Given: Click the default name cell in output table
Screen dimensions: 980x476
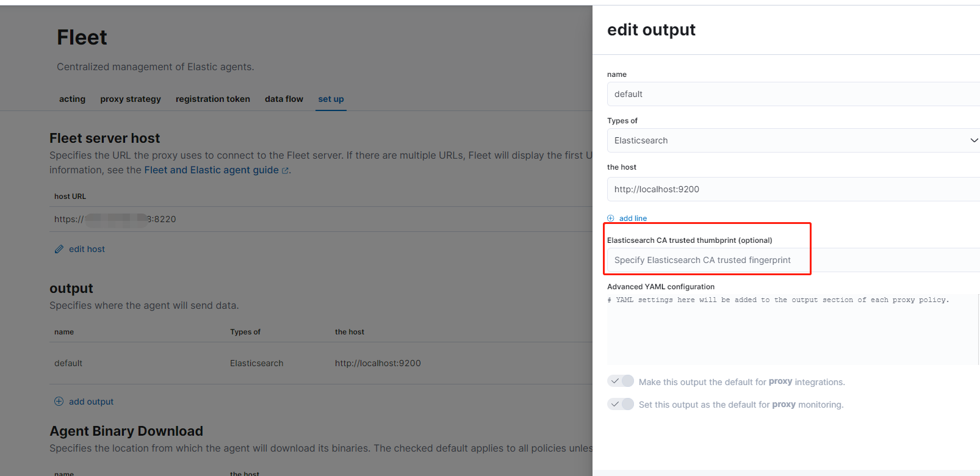Looking at the screenshot, I should 68,363.
